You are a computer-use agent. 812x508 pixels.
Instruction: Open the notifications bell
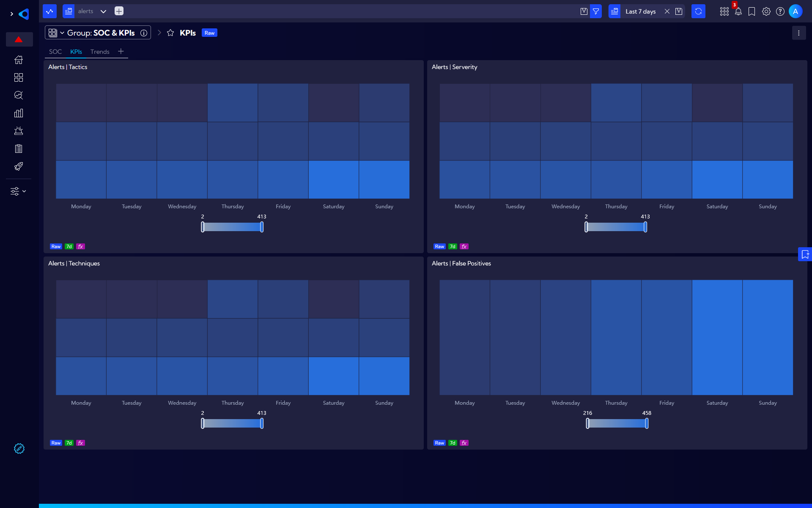[738, 11]
